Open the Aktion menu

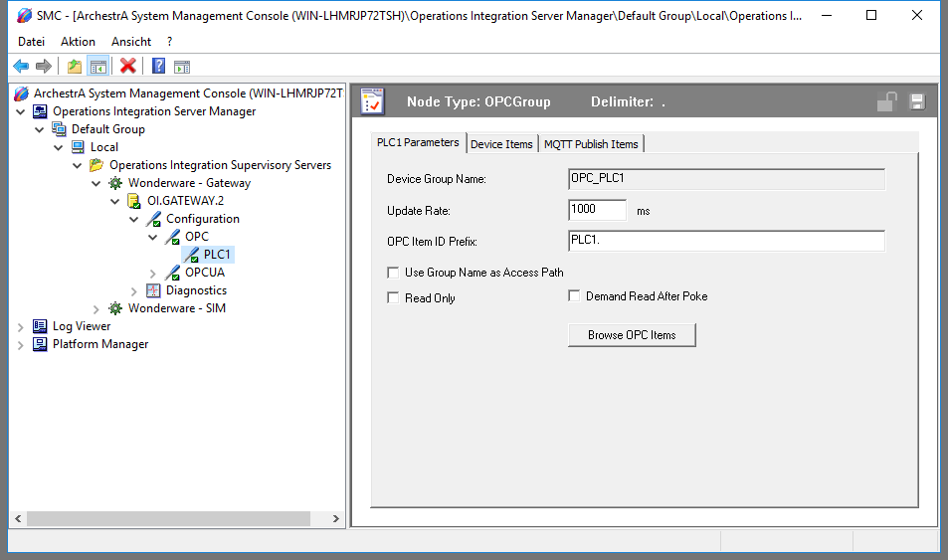(x=78, y=42)
